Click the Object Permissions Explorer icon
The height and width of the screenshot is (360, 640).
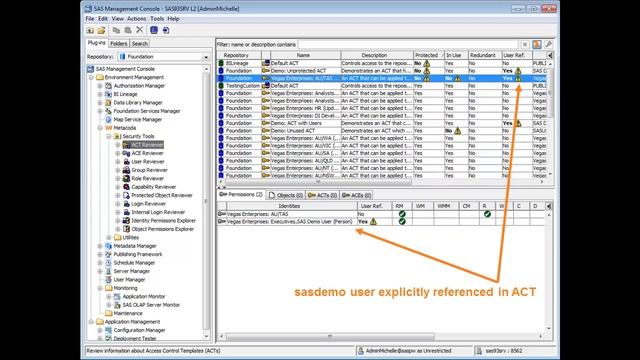click(x=127, y=229)
